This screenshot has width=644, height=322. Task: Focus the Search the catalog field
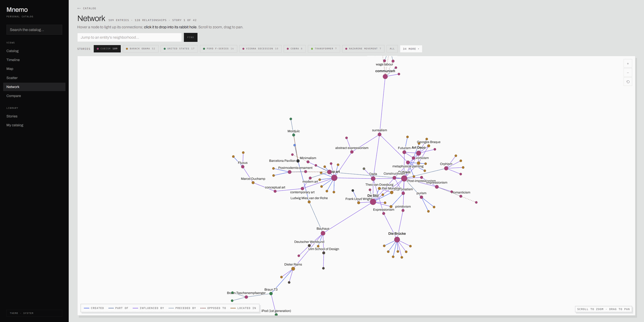tap(34, 30)
